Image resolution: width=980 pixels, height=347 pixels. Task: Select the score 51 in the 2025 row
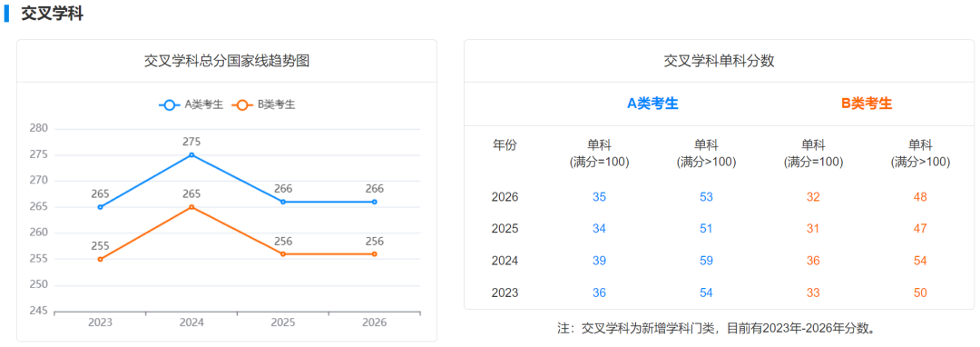(706, 229)
